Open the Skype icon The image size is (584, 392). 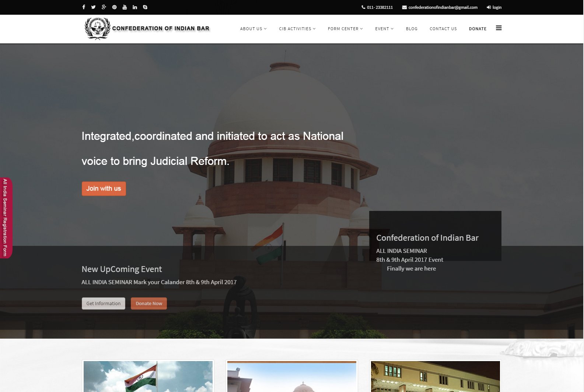[145, 7]
